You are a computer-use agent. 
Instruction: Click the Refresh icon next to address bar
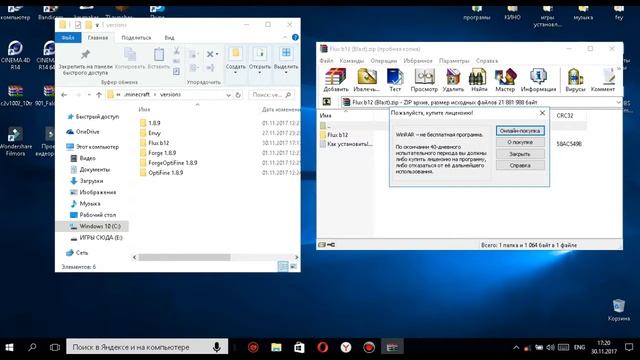tap(238, 95)
